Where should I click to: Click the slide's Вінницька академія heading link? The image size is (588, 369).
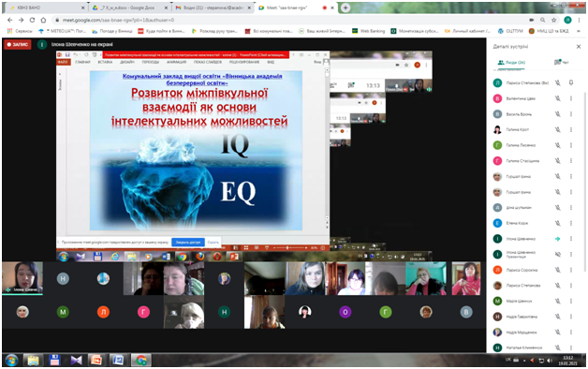pos(202,79)
